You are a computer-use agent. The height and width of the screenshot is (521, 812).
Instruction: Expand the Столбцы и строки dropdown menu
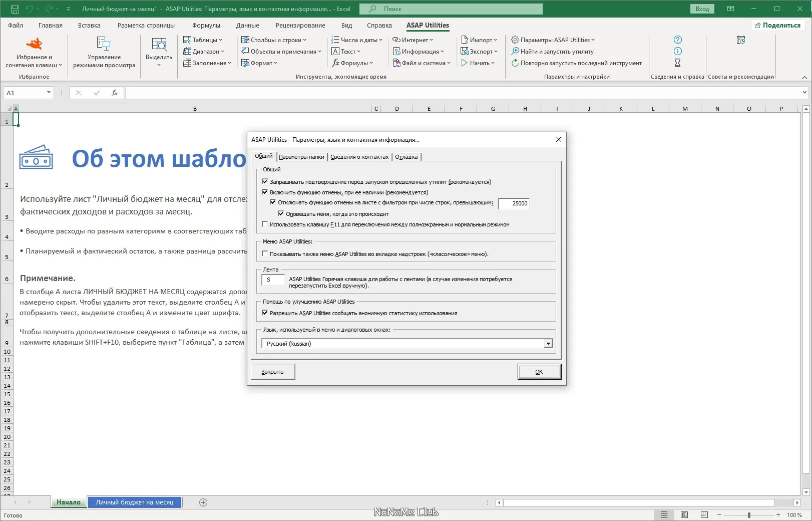[273, 40]
